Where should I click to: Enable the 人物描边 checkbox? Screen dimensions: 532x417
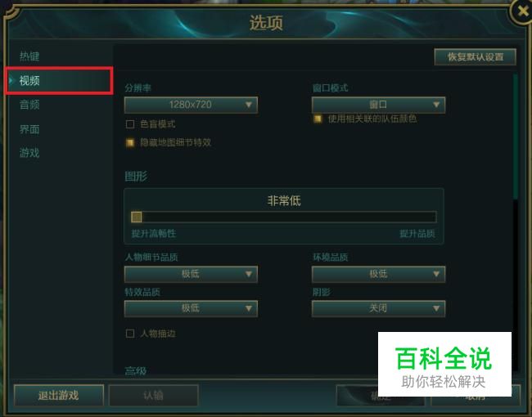coord(130,334)
